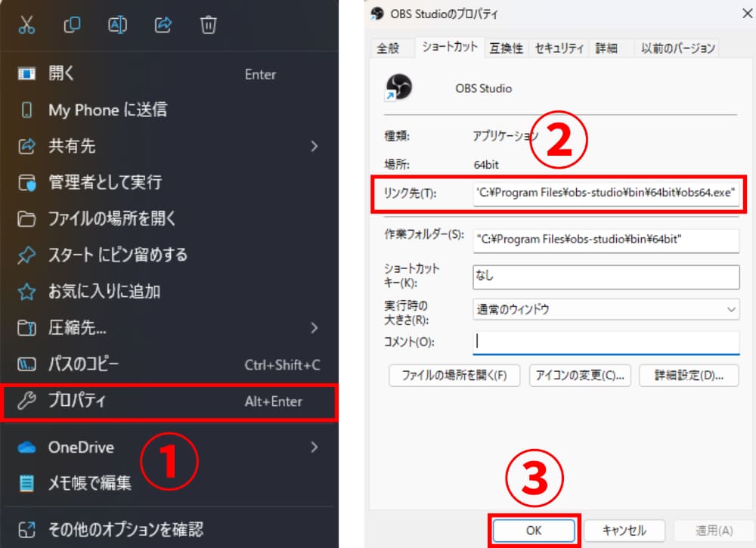
Task: Open プロパティ from context menu
Action: pyautogui.click(x=169, y=401)
